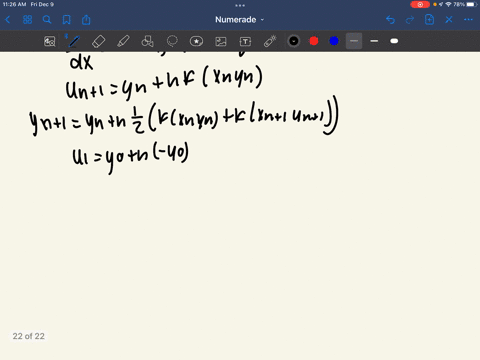The image size is (480, 360).
Task: Choose the red pen color
Action: [314, 41]
